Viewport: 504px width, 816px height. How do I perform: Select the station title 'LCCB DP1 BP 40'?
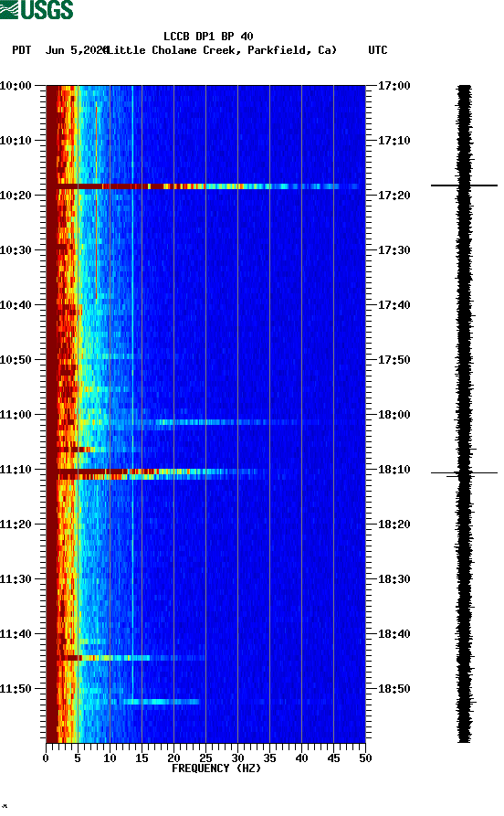208,37
